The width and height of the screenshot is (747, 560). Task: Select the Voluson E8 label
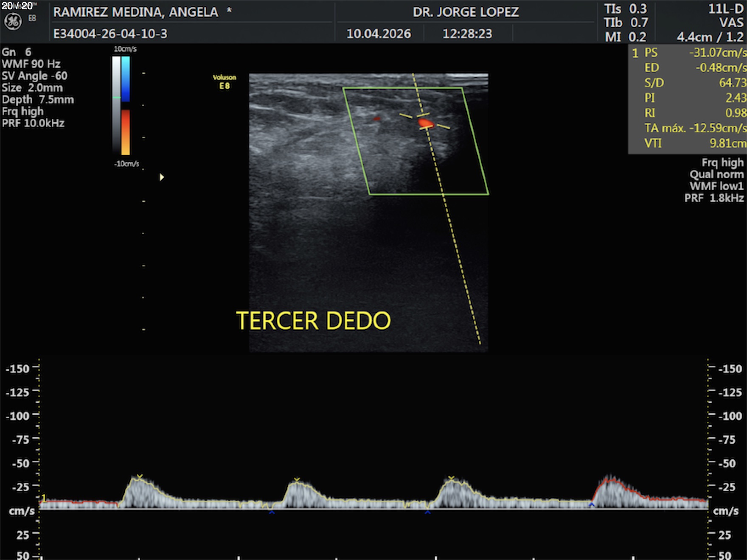(x=224, y=82)
